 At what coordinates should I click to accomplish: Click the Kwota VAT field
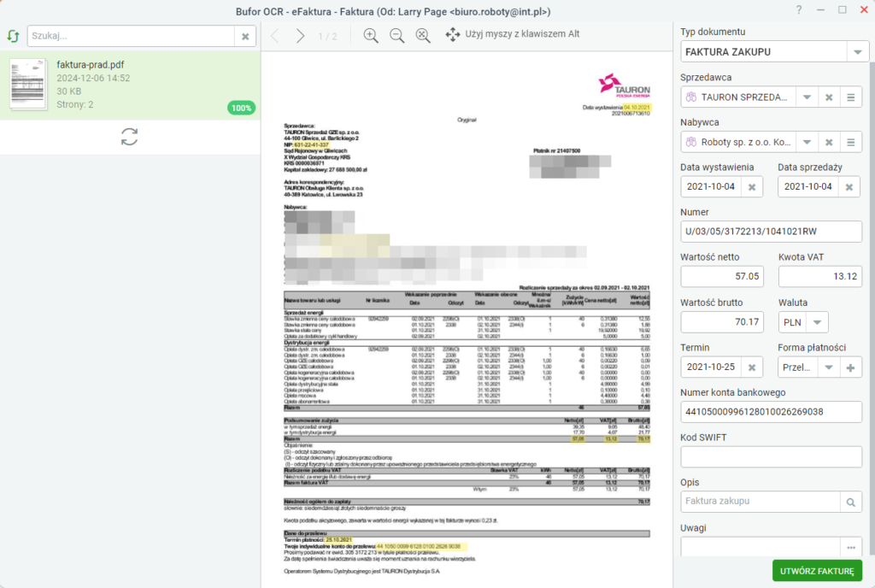819,277
